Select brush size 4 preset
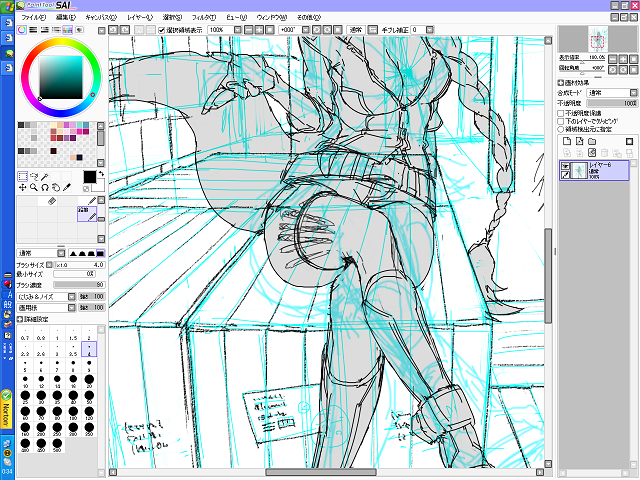This screenshot has height=480, width=640. click(x=89, y=349)
